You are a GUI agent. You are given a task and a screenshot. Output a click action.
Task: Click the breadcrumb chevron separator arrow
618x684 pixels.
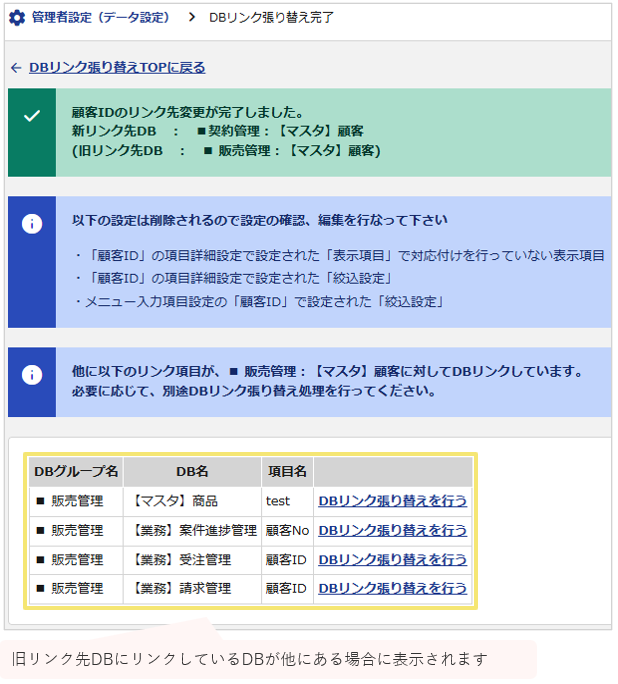click(191, 17)
